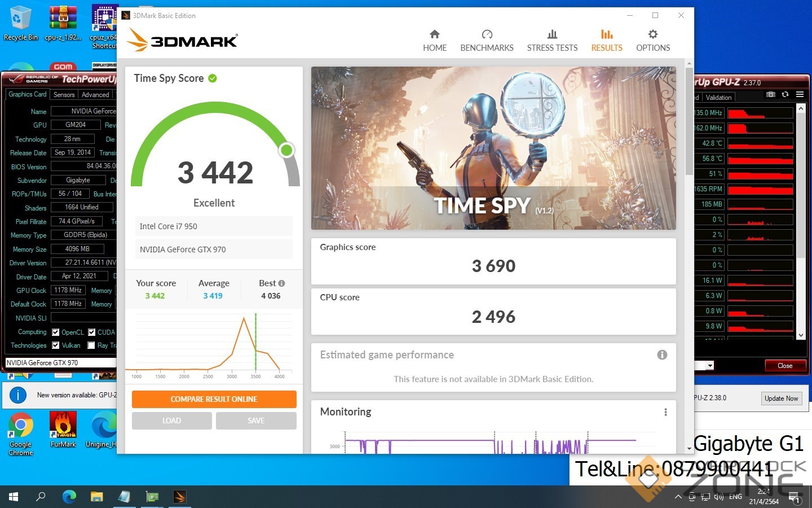Toggle the Vulkan checkbox in GPU-Z
This screenshot has width=812, height=508.
[56, 345]
